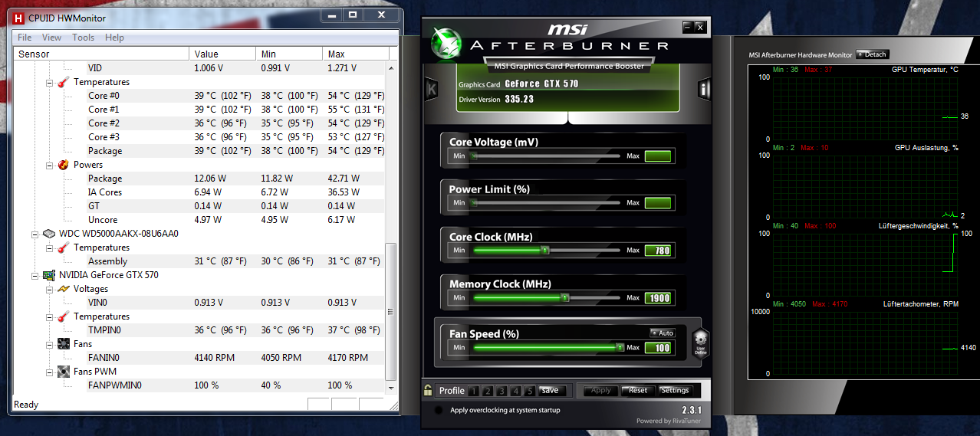Click the graphics card icon beside NVIDIA GeForce GTX 570

(49, 275)
